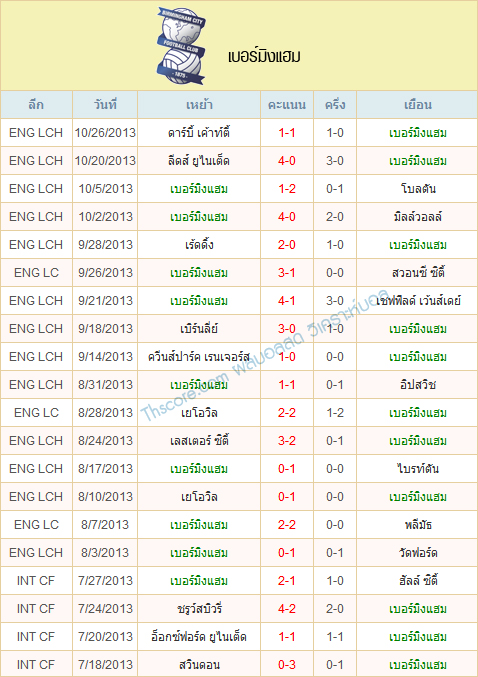The width and height of the screenshot is (478, 677).
Task: Click home team ชรูว์สบิวรี่
Action: pos(199,609)
